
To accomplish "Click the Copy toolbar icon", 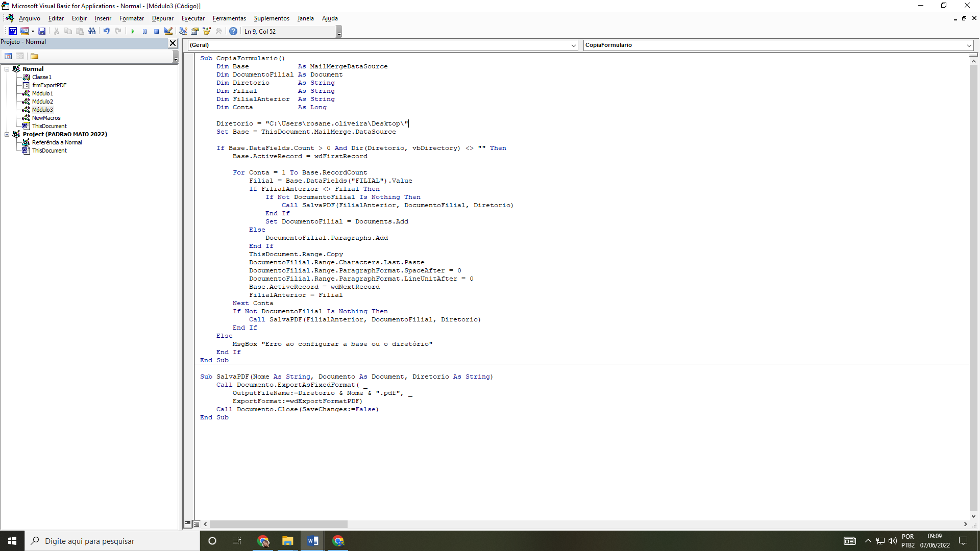I will coord(68,31).
